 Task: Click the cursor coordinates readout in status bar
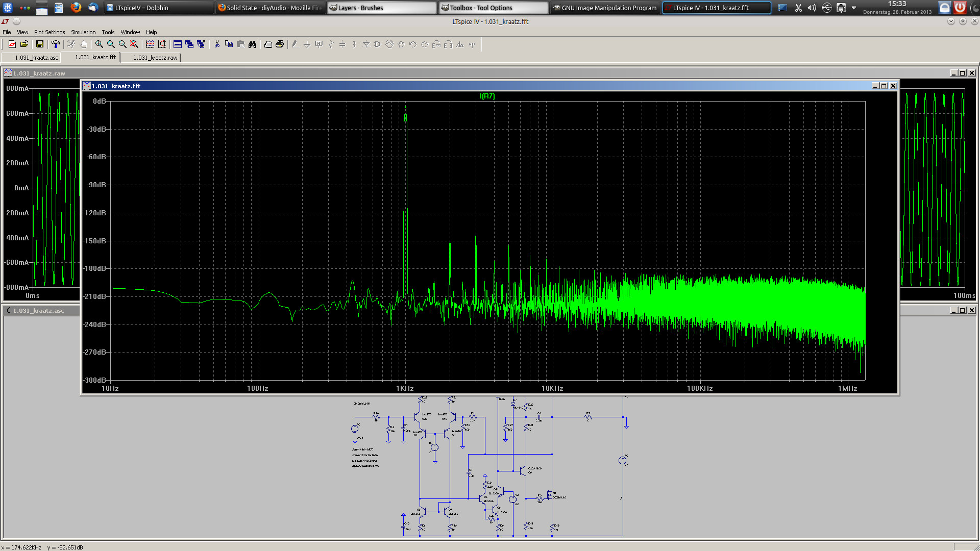42,547
